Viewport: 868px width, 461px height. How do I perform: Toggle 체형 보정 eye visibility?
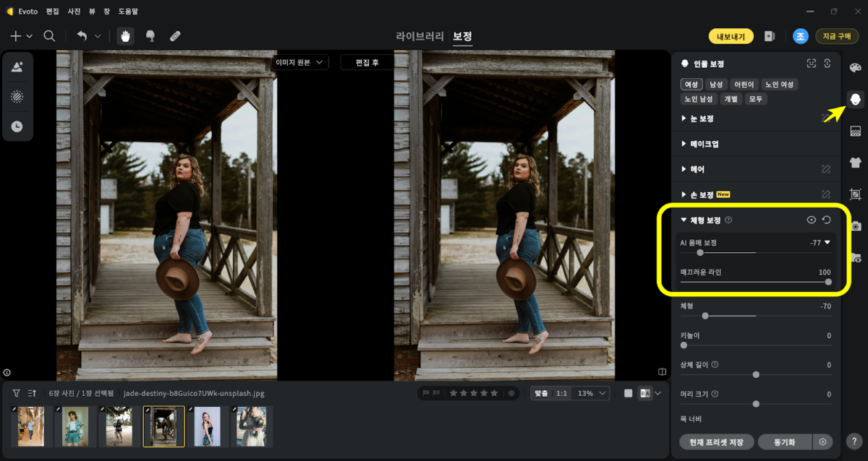(812, 220)
